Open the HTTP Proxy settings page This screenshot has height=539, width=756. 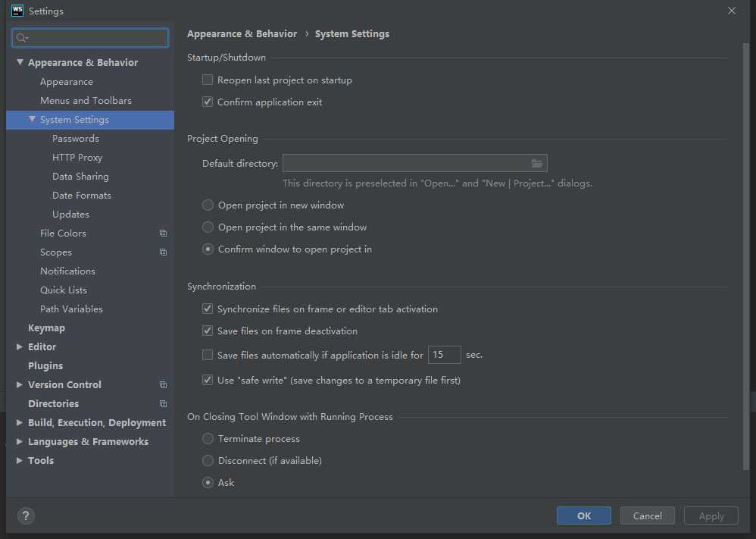(x=77, y=158)
